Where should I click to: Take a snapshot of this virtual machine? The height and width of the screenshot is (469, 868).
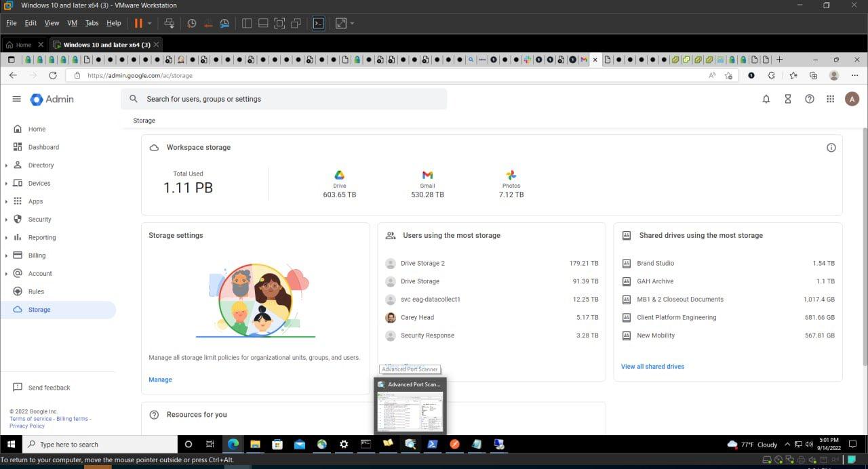click(x=192, y=23)
